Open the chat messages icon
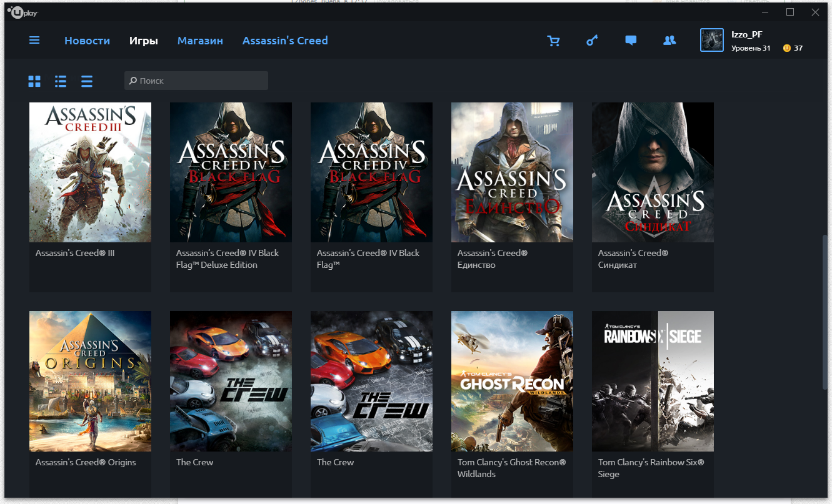This screenshot has height=504, width=832. point(631,41)
